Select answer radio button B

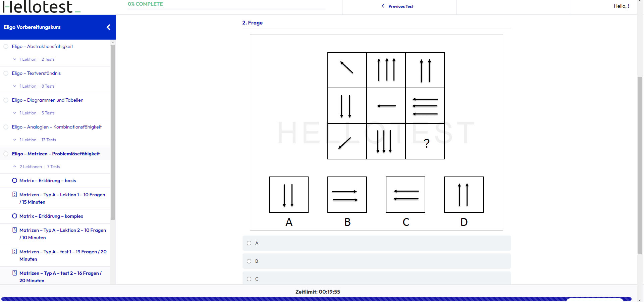(x=249, y=261)
